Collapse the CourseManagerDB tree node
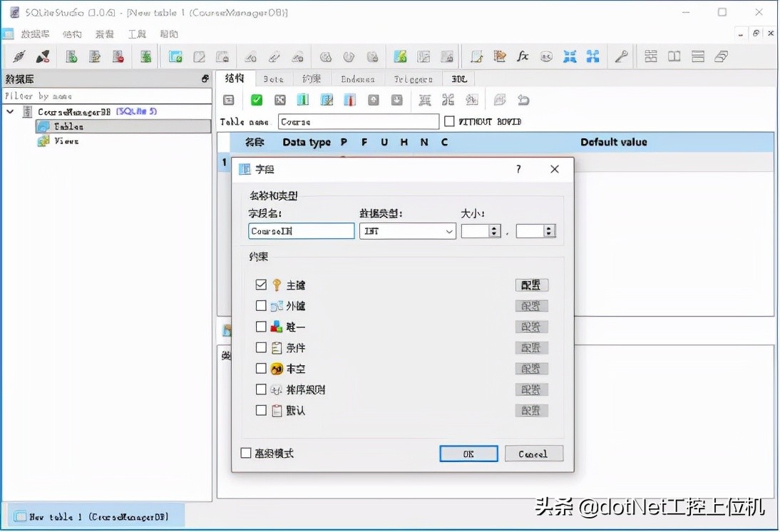The height and width of the screenshot is (532, 780). pos(11,112)
